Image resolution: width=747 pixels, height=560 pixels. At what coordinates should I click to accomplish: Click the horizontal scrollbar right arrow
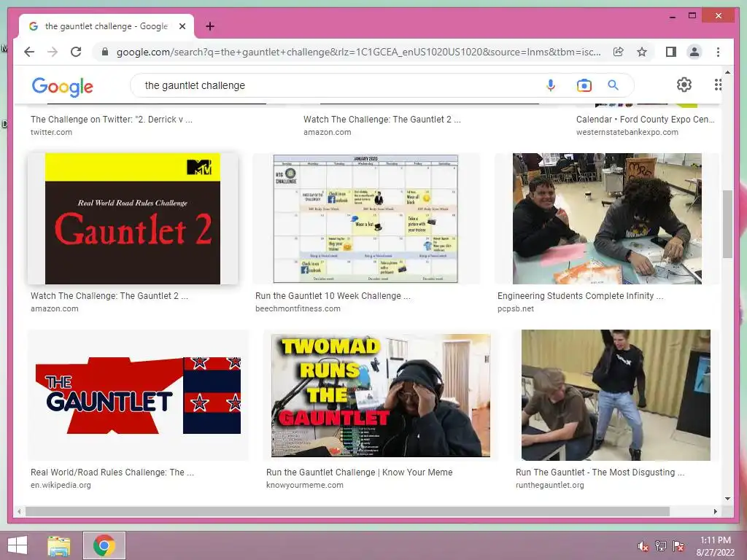point(715,511)
